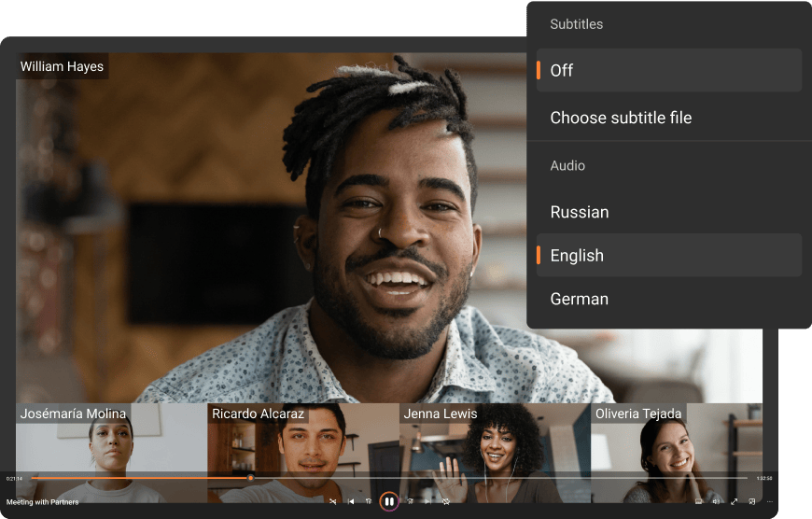Viewport: 812px width, 519px height.
Task: Select subtitles Off option
Action: click(x=668, y=70)
